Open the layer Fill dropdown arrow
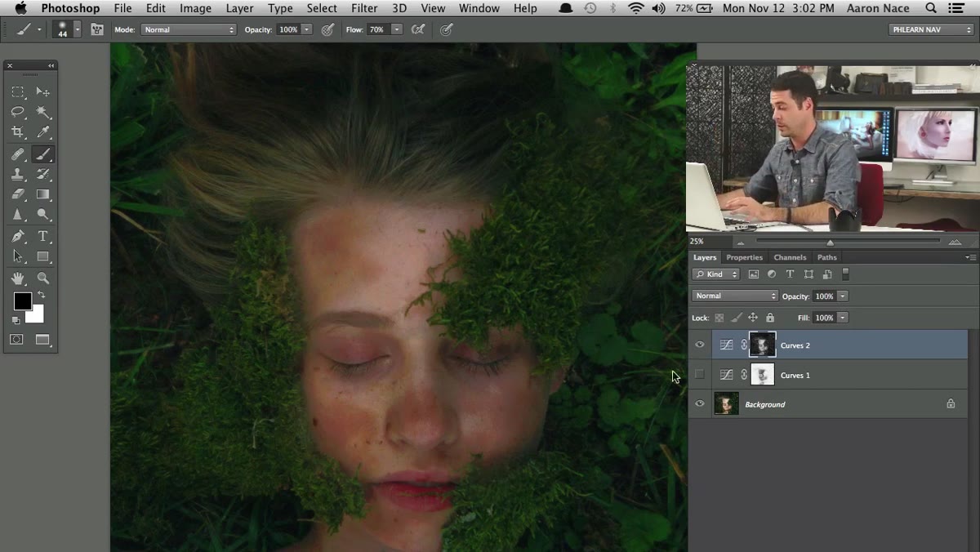 click(843, 318)
